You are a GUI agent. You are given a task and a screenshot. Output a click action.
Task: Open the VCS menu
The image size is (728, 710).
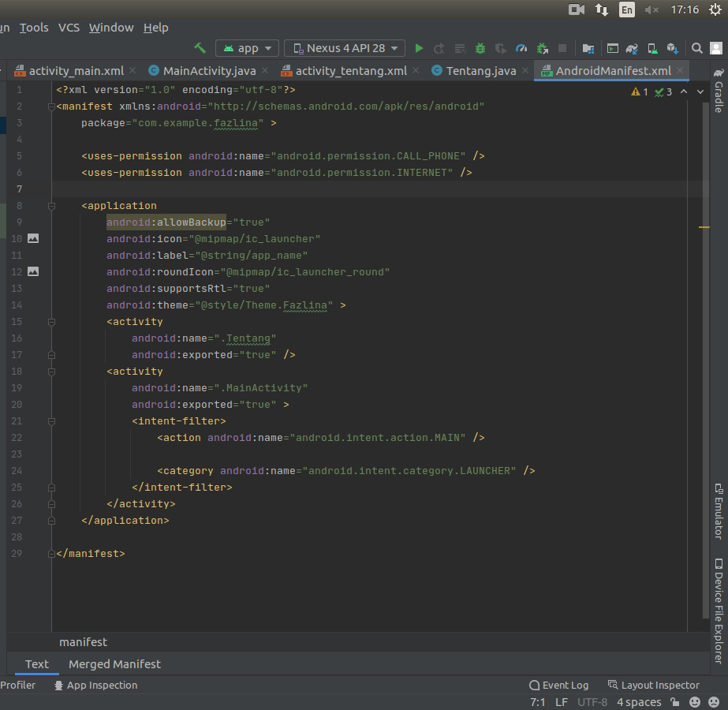point(69,28)
